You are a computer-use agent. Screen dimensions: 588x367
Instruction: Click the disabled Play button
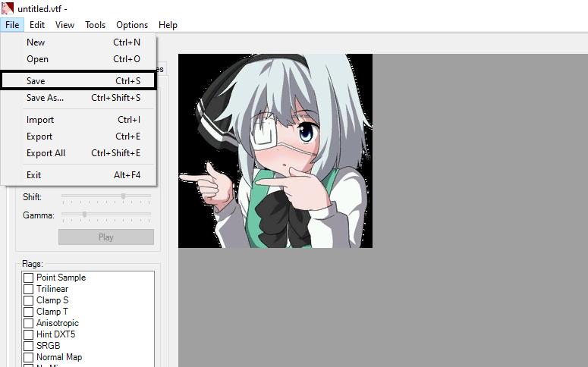(106, 237)
